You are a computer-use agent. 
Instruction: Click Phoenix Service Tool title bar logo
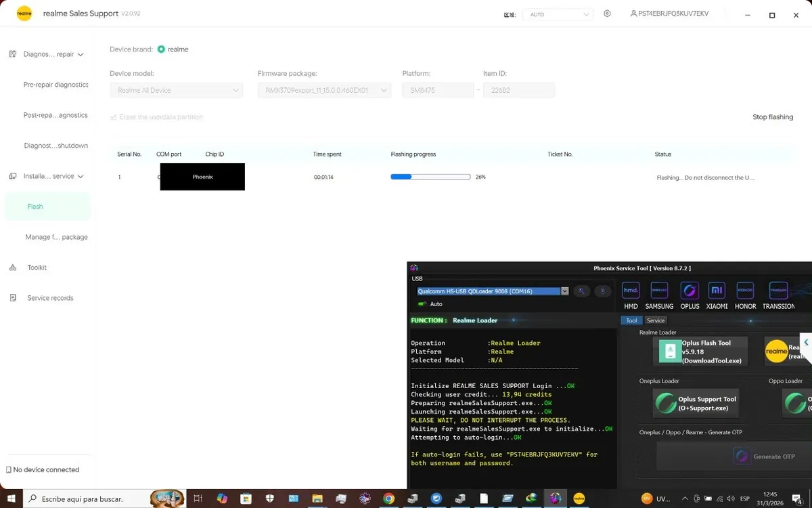pyautogui.click(x=414, y=268)
